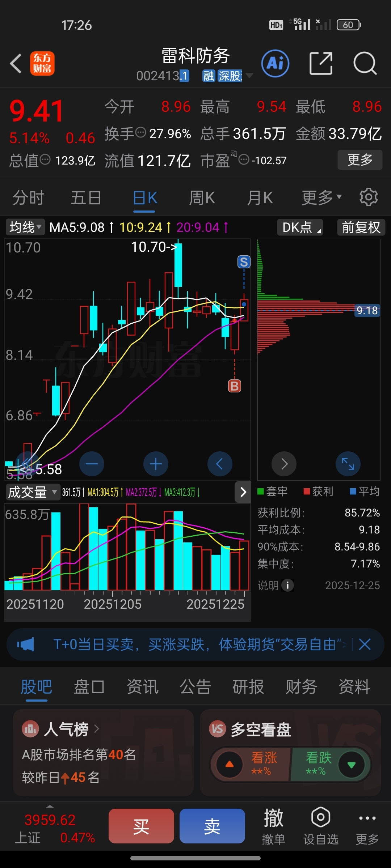The height and width of the screenshot is (868, 391).
Task: Vote 看跌 bearish arrow
Action: tap(351, 764)
